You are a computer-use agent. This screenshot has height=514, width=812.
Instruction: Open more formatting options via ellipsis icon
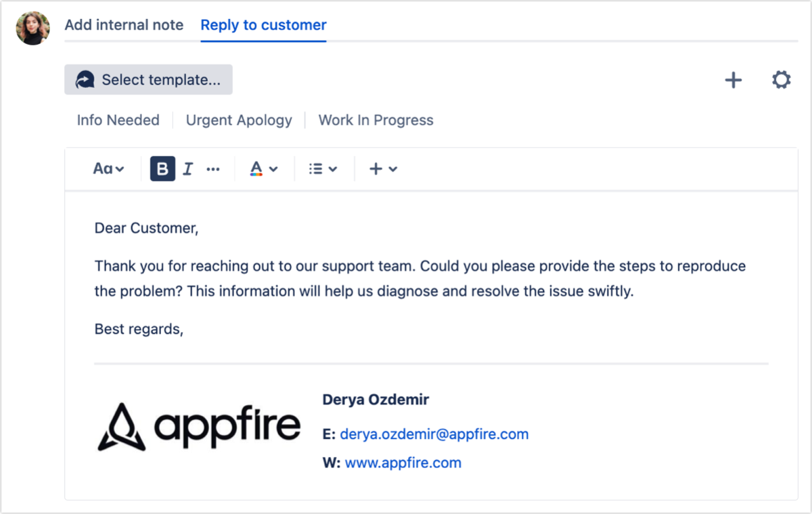pos(213,168)
